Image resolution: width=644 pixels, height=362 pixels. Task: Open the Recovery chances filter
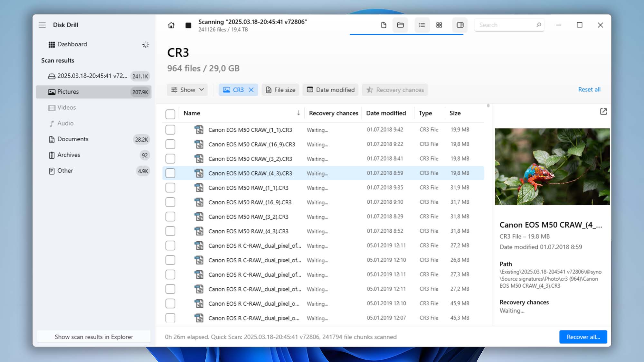coord(395,90)
